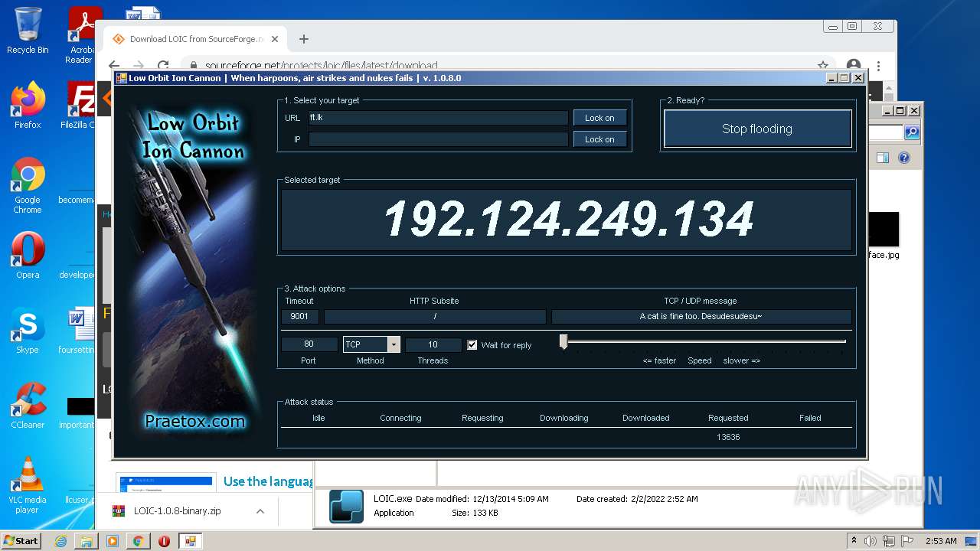Click the Explorer help icon
Screen dimensions: 980x551
[x=903, y=158]
